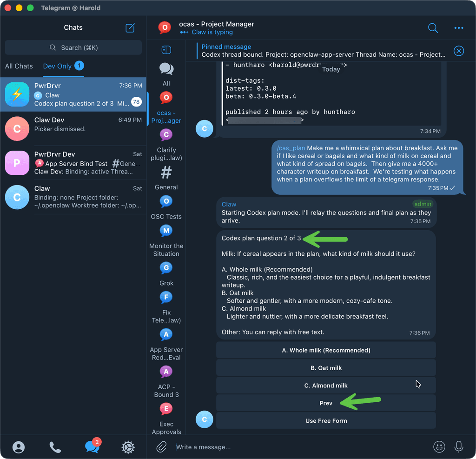Open the Calls phone icon
This screenshot has height=459, width=476.
click(55, 447)
